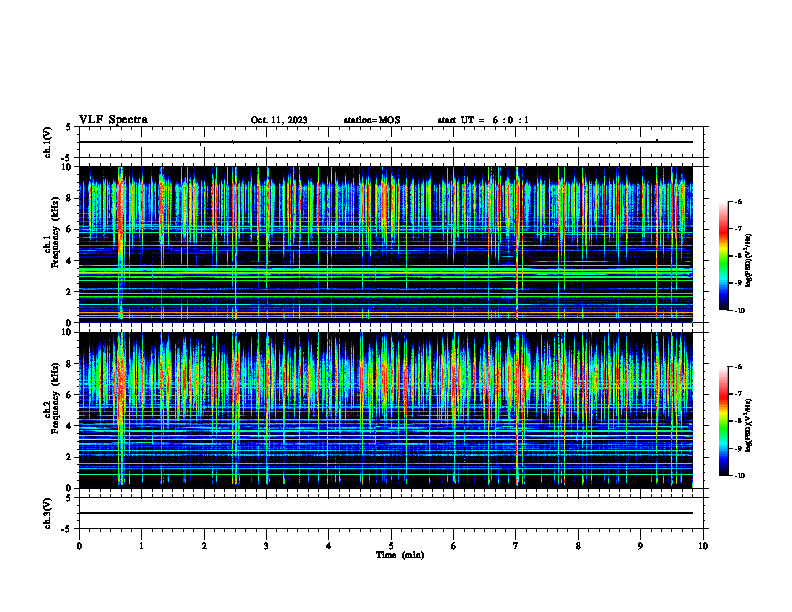Click the "6" tick on the time axis
This screenshot has height=612, width=792.
pyautogui.click(x=453, y=546)
